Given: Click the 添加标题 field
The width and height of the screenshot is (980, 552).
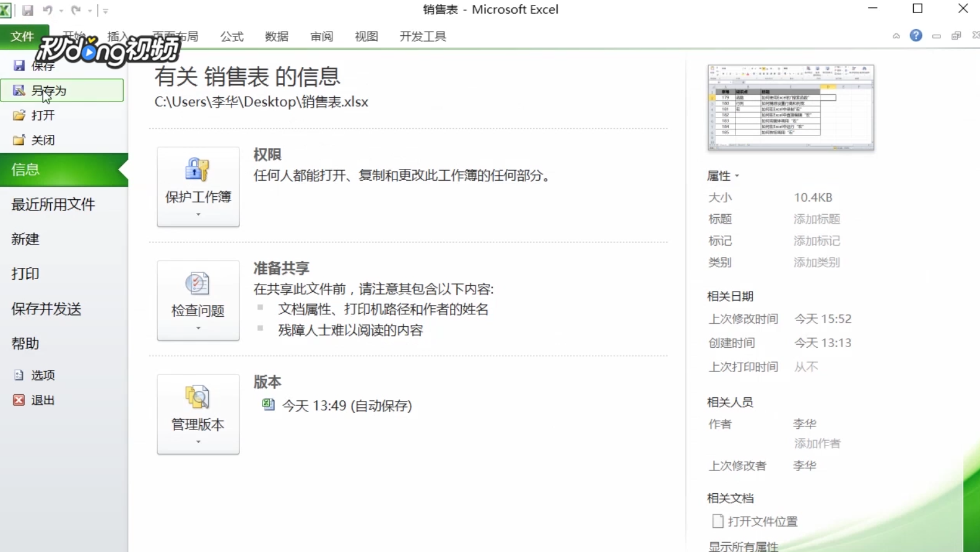Looking at the screenshot, I should [x=817, y=219].
